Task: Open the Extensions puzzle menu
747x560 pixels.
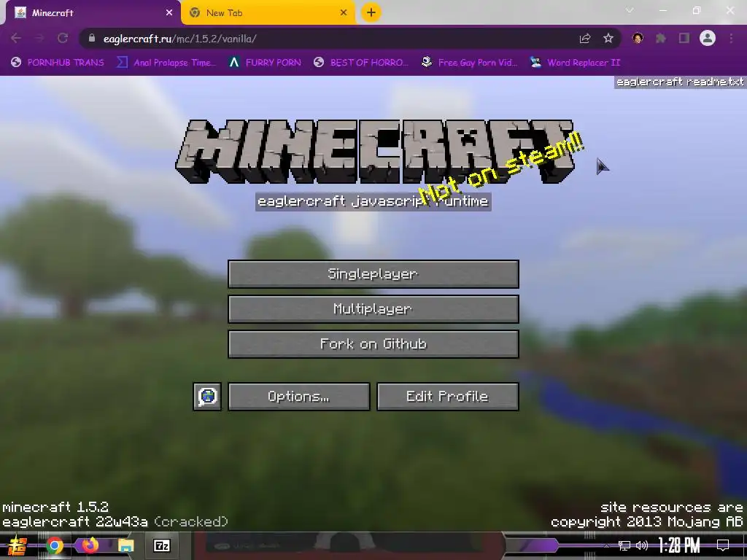Action: tap(661, 38)
